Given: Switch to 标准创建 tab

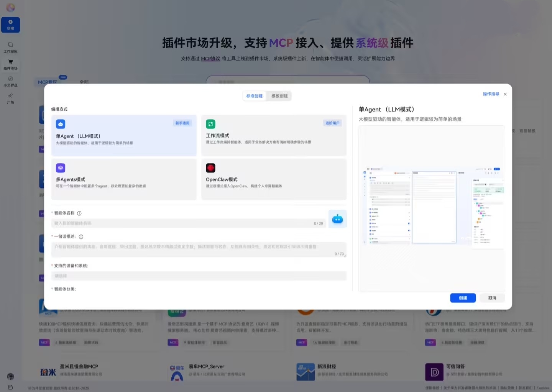Looking at the screenshot, I should point(255,96).
